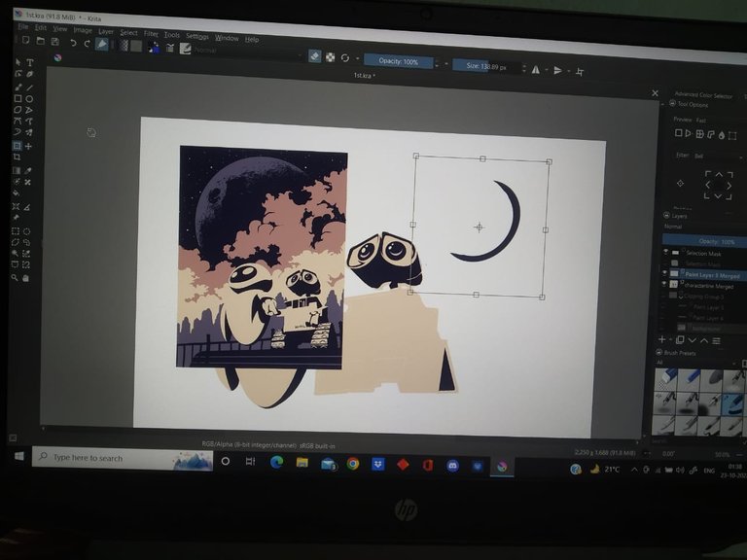This screenshot has width=747, height=560.
Task: Click the brush Opacity 100% slider
Action: 398,61
